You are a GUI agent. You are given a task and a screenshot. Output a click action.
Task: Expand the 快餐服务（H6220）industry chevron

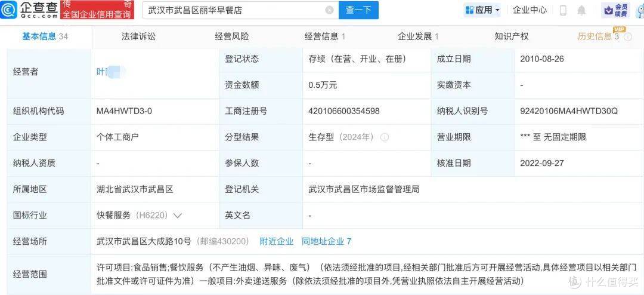coord(178,215)
